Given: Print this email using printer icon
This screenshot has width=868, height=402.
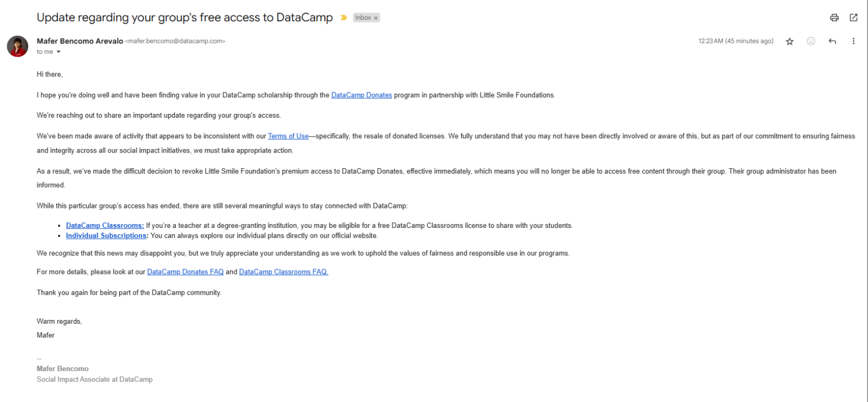Looking at the screenshot, I should [x=834, y=18].
